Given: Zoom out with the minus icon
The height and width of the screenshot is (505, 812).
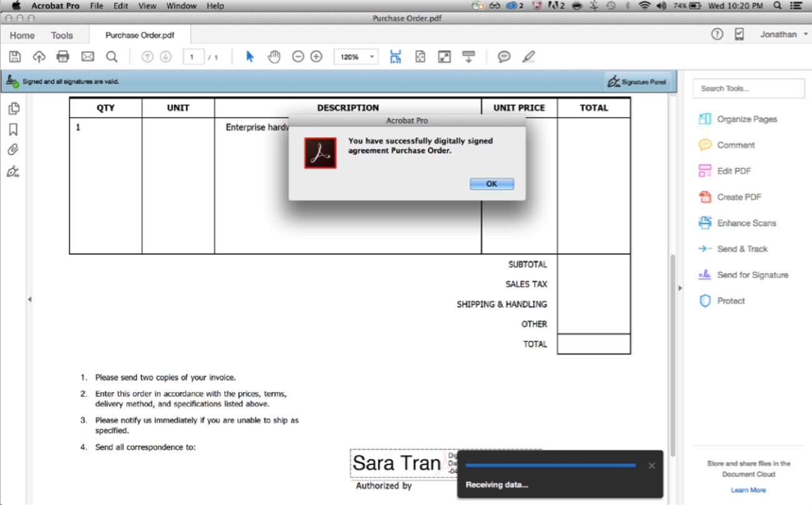Looking at the screenshot, I should pyautogui.click(x=298, y=57).
